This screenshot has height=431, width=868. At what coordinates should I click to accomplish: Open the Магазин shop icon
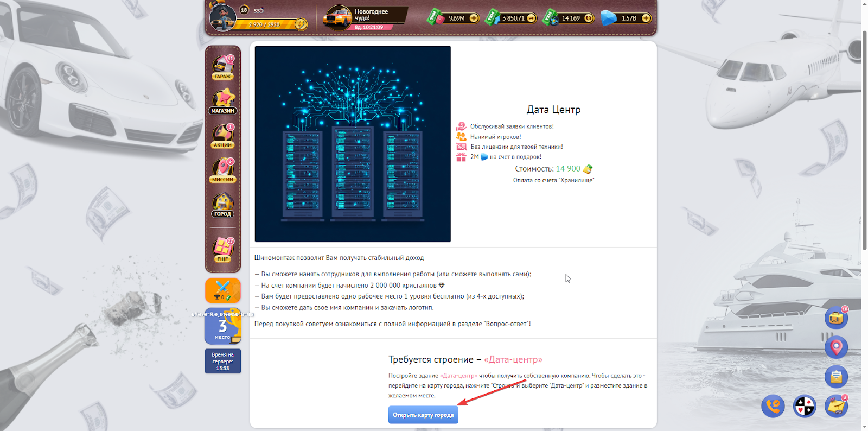click(x=223, y=102)
